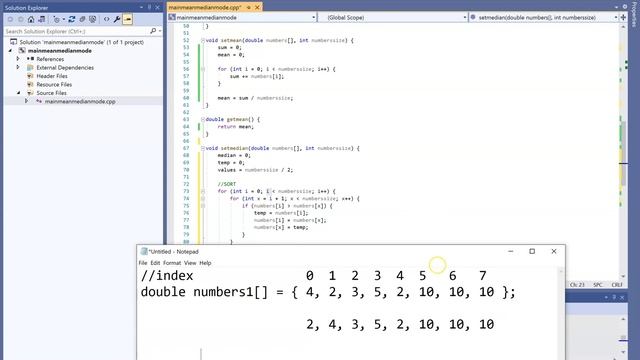Collapse the getmean function outline toggle

[x=202, y=120]
